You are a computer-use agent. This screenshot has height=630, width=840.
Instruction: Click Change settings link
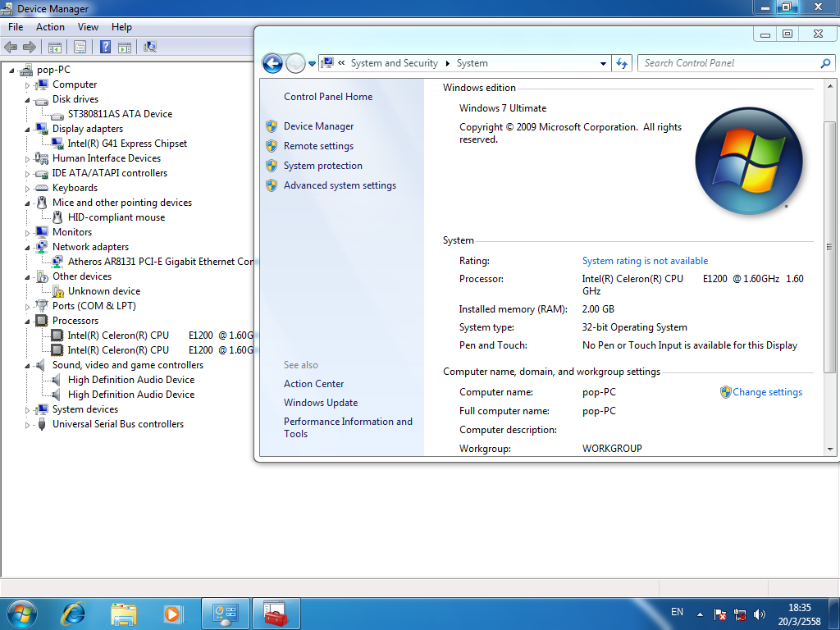tap(767, 392)
